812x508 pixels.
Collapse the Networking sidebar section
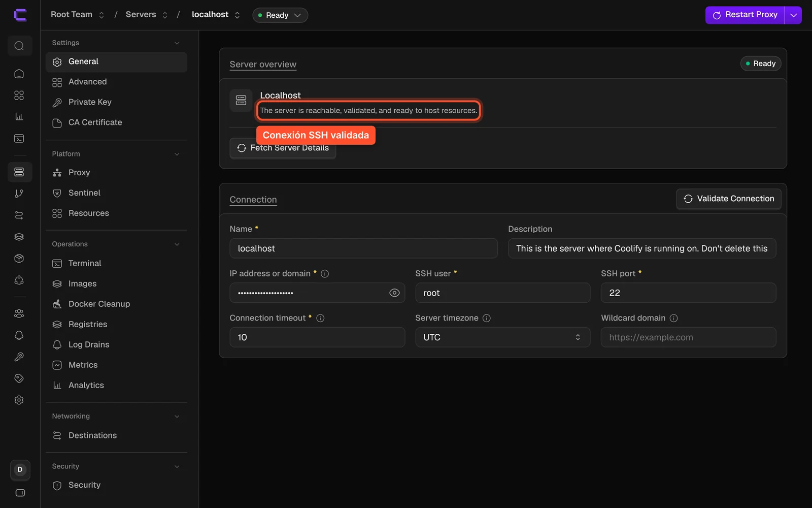116,416
